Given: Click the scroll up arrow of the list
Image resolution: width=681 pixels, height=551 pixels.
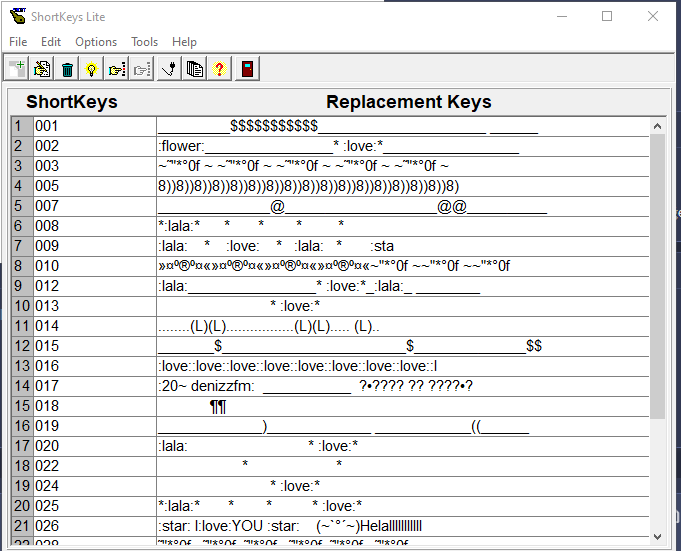Looking at the screenshot, I should (x=658, y=126).
